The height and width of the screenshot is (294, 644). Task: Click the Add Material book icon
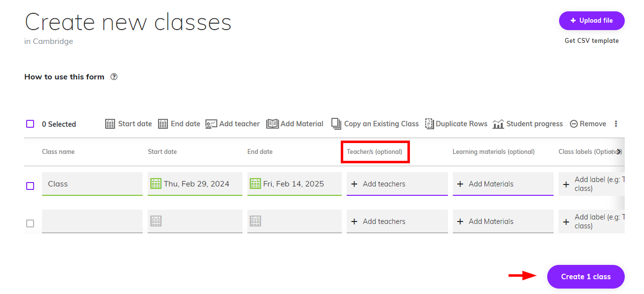click(272, 124)
